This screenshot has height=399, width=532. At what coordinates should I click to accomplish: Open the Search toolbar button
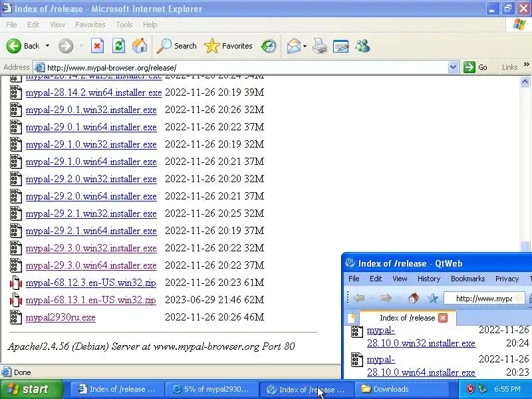176,46
